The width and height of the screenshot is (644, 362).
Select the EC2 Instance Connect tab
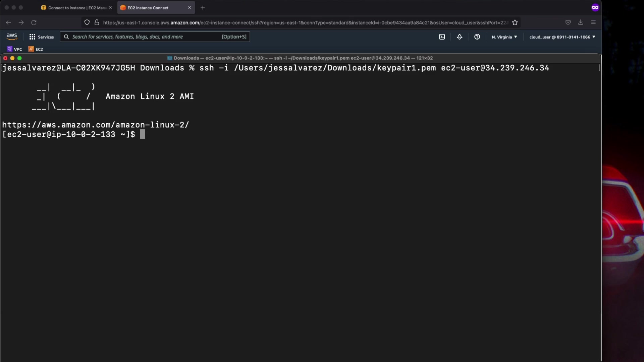pyautogui.click(x=151, y=8)
